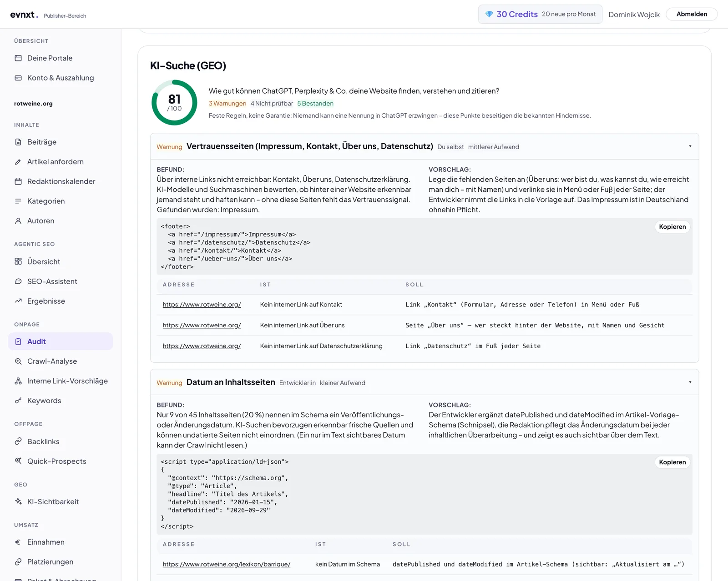The height and width of the screenshot is (581, 728).
Task: Collapse the Datum an Inhaltsseiten section arrow
Action: pos(690,382)
